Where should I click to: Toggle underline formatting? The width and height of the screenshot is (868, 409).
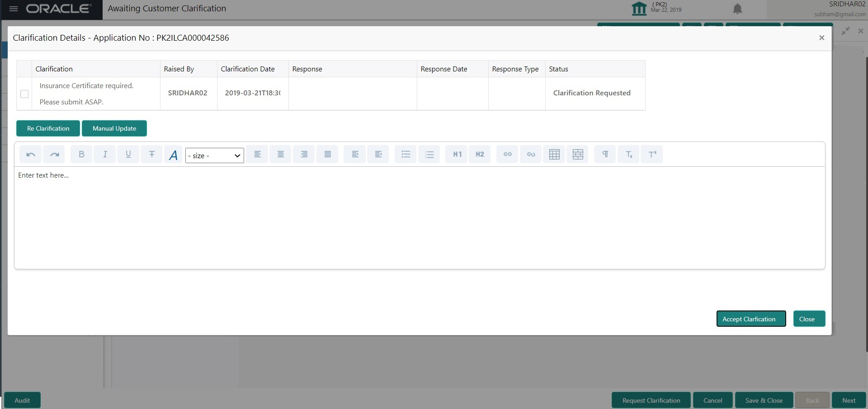128,155
